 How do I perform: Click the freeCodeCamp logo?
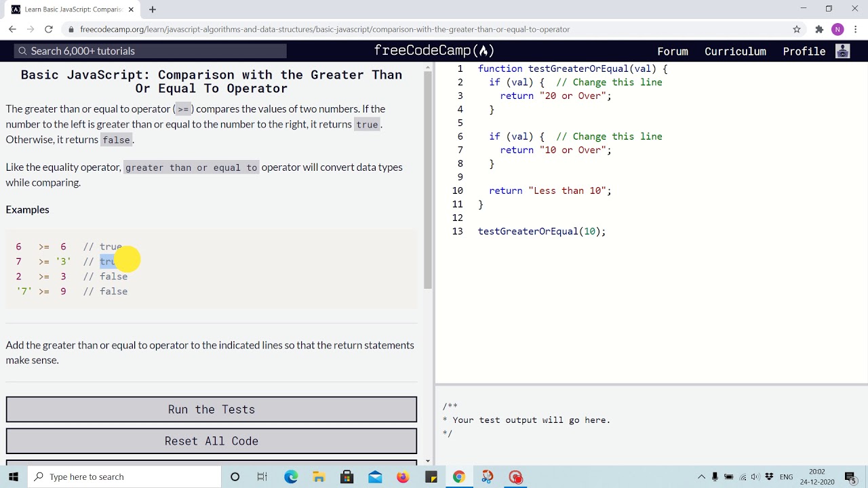point(434,51)
